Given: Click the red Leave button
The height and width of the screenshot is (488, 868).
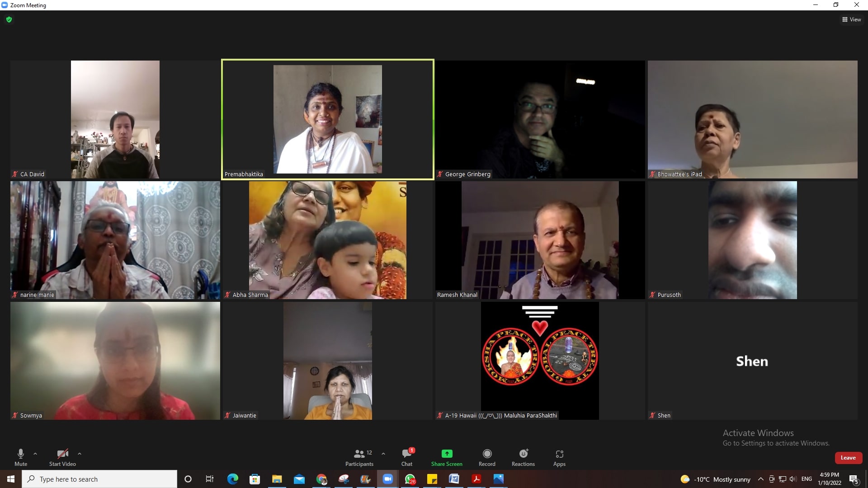Looking at the screenshot, I should [848, 458].
